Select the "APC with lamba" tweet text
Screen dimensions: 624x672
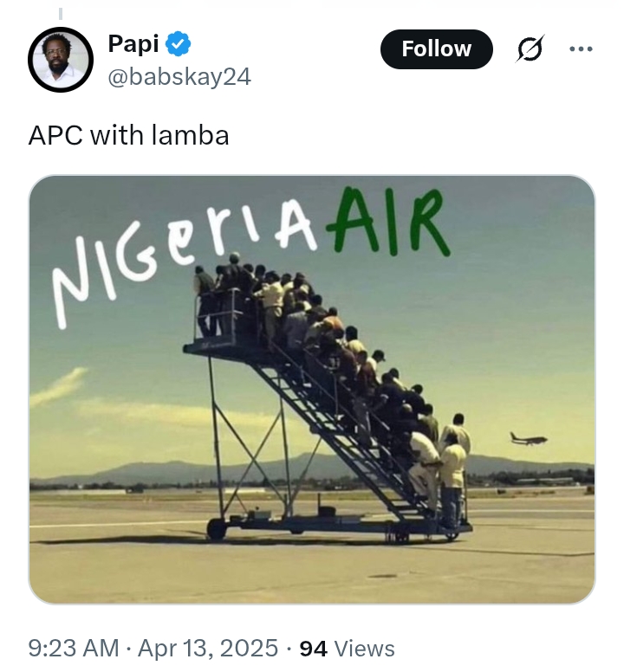[x=128, y=136]
